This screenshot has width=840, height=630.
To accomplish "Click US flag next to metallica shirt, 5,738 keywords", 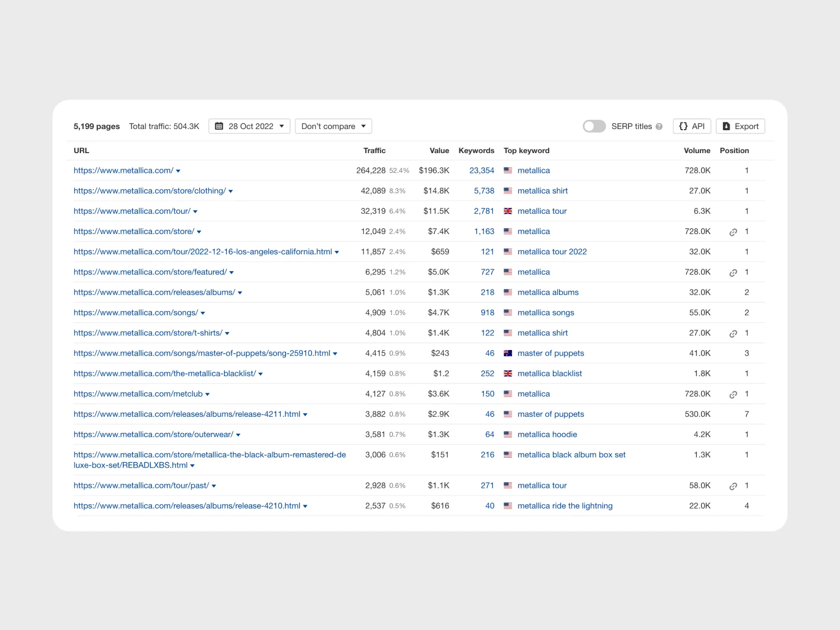I will click(x=508, y=191).
